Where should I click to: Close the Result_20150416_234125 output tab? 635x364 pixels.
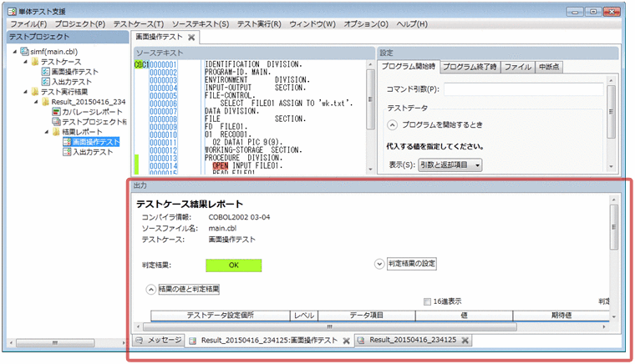[x=465, y=341]
